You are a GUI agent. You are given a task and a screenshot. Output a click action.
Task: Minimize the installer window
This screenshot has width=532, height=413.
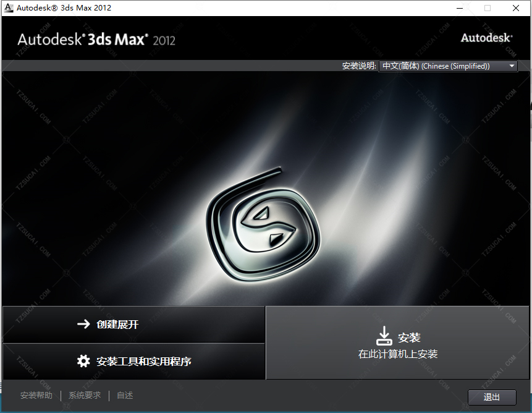[460, 8]
